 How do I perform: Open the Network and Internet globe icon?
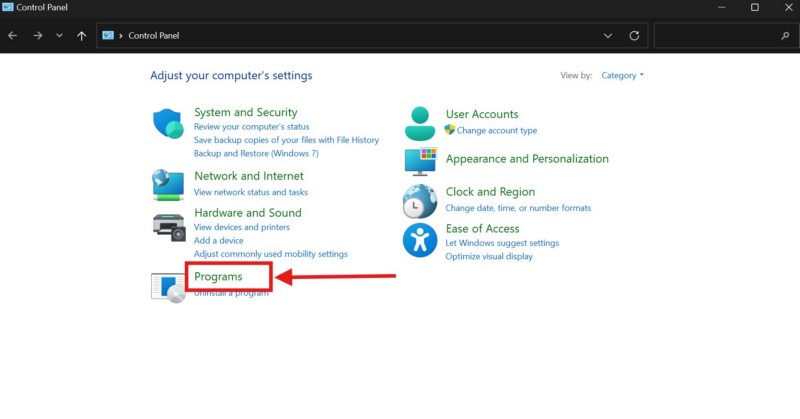click(x=168, y=184)
